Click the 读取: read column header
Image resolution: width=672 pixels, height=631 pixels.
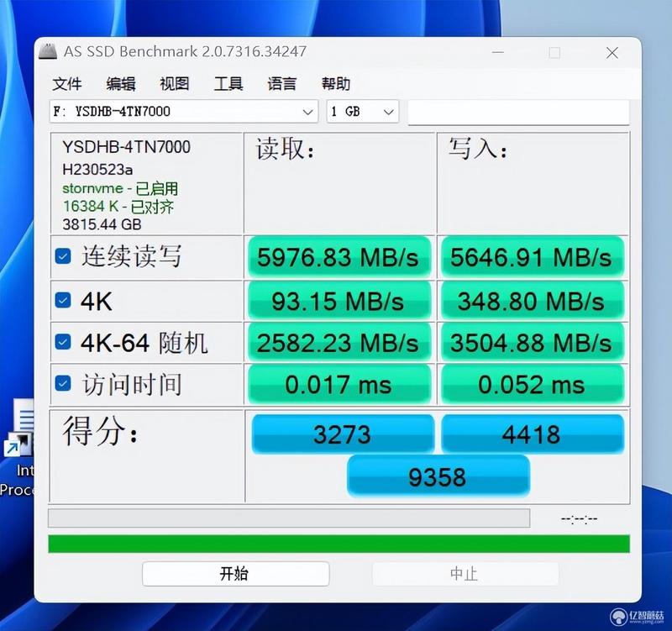tap(285, 150)
